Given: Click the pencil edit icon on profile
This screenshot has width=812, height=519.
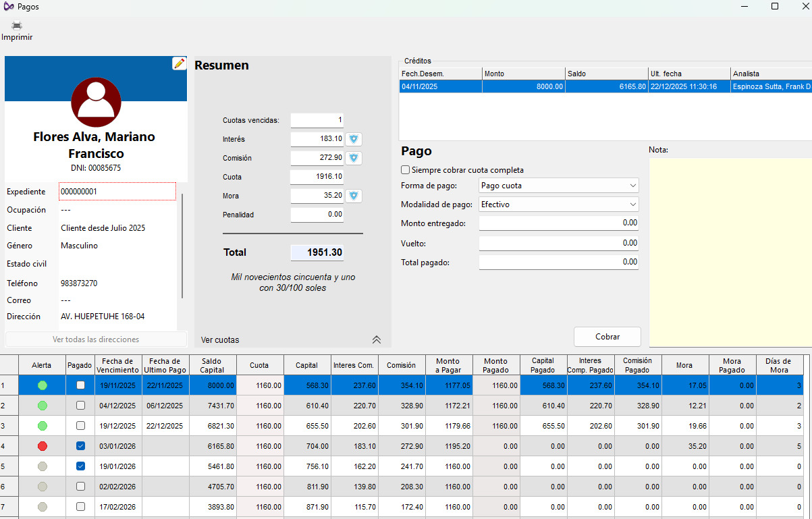Looking at the screenshot, I should pos(179,63).
